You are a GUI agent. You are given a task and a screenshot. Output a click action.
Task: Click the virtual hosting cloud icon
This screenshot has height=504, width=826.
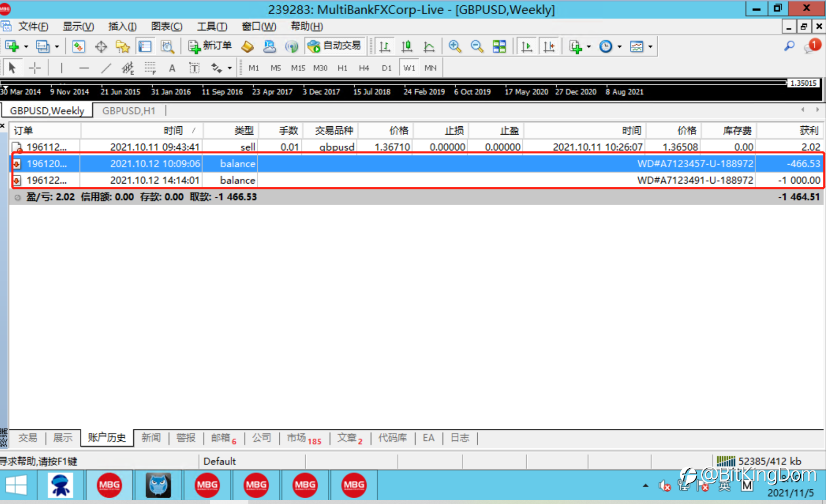tap(269, 46)
